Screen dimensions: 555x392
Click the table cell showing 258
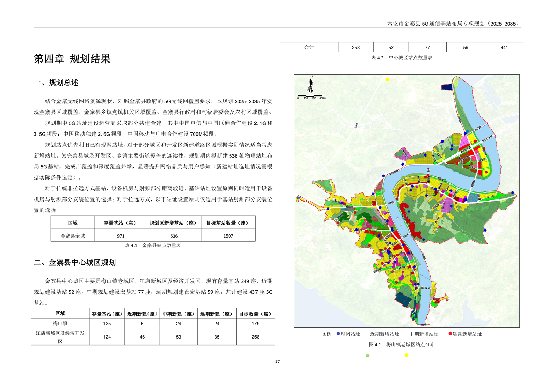(255, 337)
